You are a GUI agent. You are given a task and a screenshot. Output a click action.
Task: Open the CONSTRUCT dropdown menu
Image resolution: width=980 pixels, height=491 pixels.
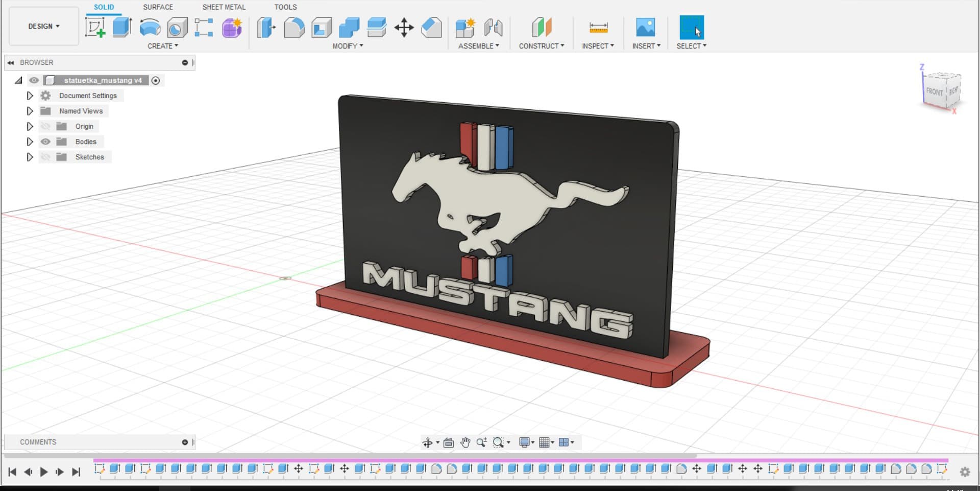click(542, 46)
